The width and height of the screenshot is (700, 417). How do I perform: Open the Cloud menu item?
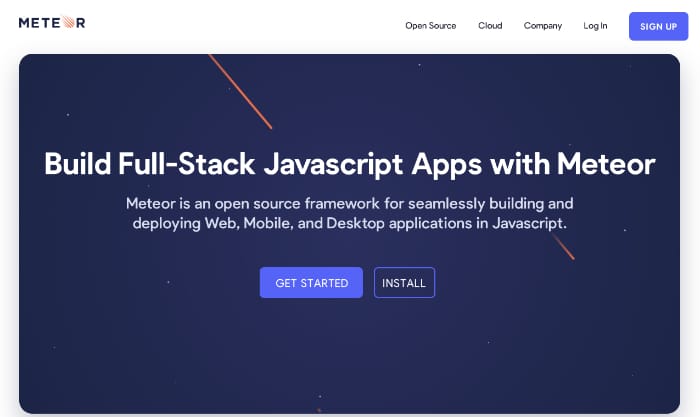click(x=490, y=26)
